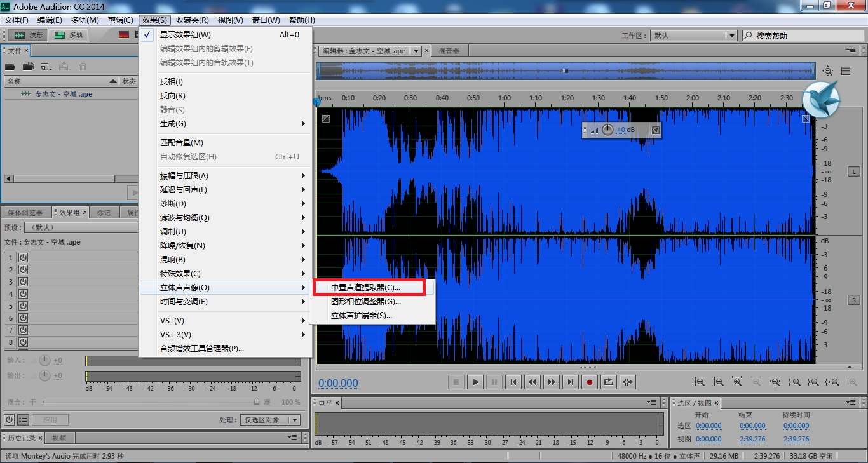
Task: Toggle power for effects slot 5
Action: tap(23, 305)
